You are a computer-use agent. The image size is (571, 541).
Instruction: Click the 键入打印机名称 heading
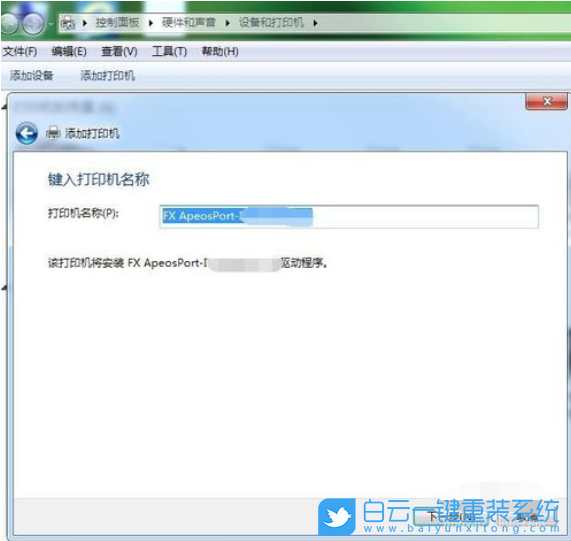(x=99, y=179)
